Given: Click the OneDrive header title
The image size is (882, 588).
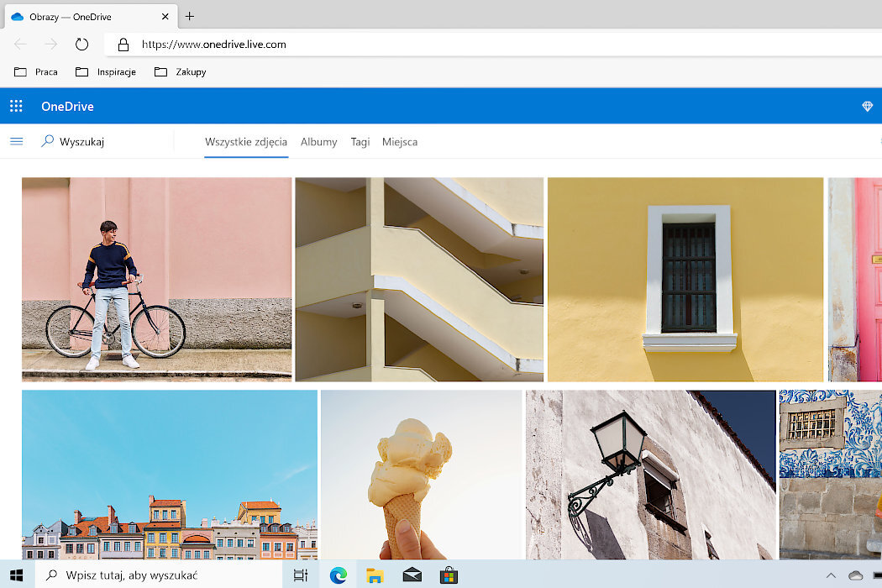Looking at the screenshot, I should tap(67, 107).
